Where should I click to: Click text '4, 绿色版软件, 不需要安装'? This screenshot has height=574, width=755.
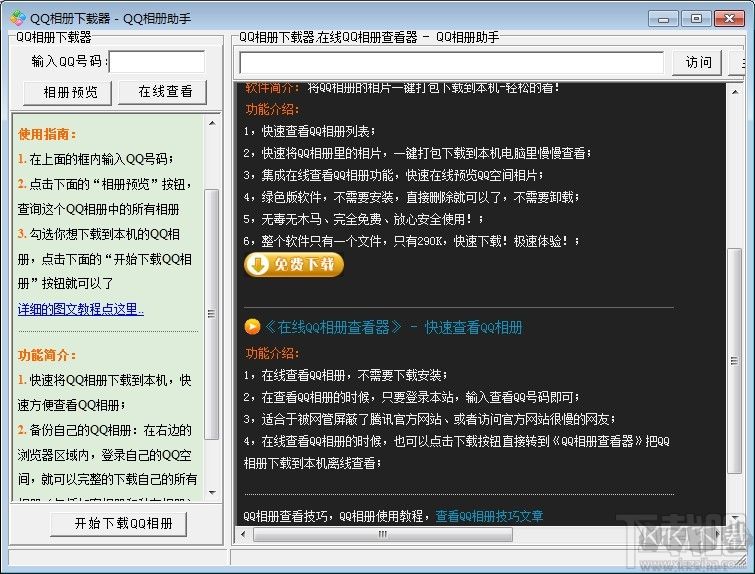click(x=322, y=197)
